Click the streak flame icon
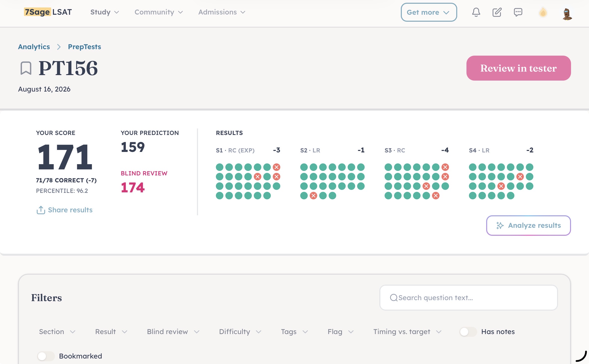This screenshot has height=364, width=589. (543, 12)
